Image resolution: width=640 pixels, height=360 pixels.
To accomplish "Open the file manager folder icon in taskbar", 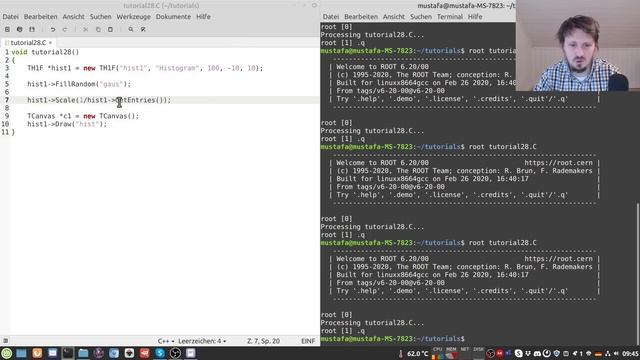I will [x=83, y=353].
